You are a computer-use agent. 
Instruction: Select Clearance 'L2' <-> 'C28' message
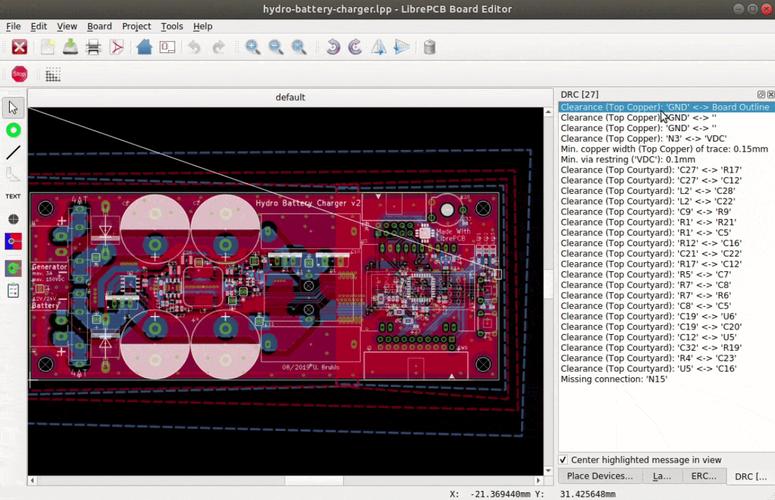pyautogui.click(x=667, y=191)
